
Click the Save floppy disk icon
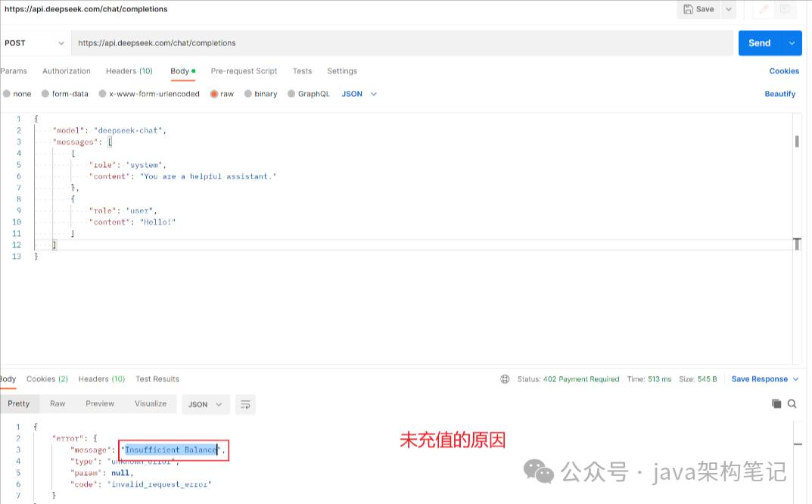(x=688, y=9)
